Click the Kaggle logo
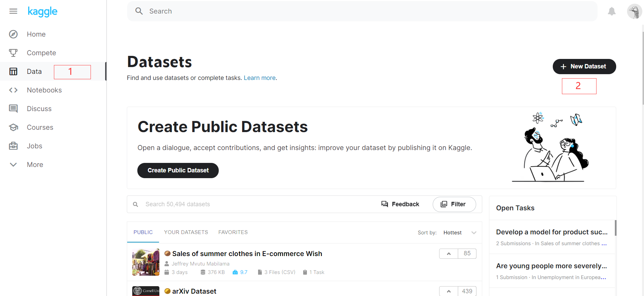This screenshot has width=644, height=296. [x=42, y=12]
